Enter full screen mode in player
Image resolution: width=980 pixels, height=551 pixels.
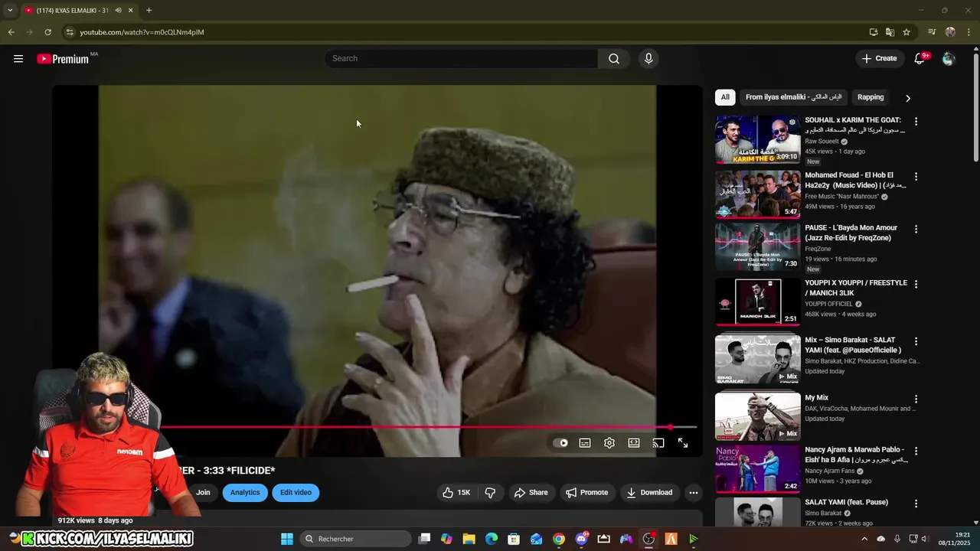tap(683, 443)
